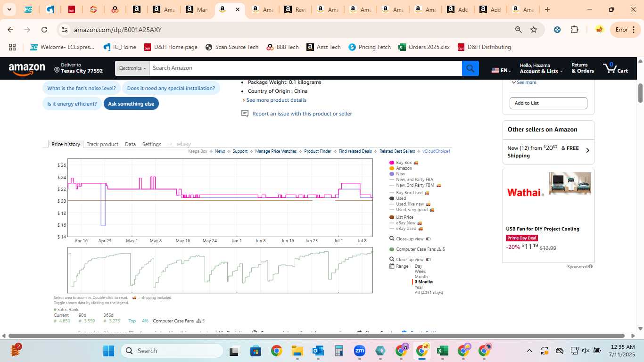Open the Chrome extensions puzzle icon
The image size is (644, 362).
point(574,30)
